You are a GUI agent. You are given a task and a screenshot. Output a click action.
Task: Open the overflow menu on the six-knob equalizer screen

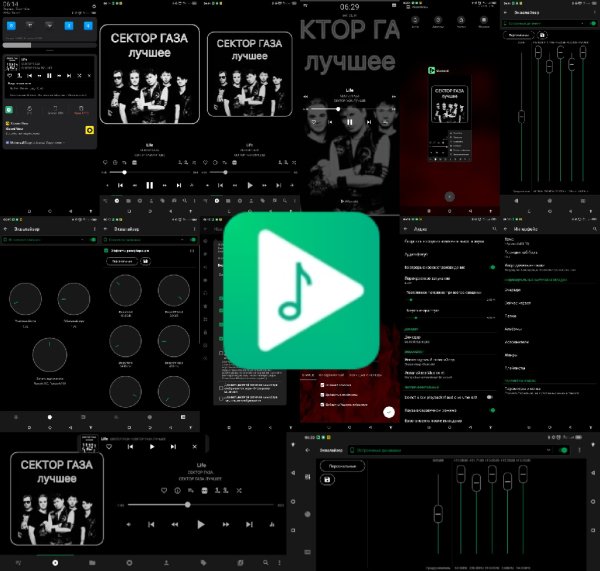coord(194,229)
